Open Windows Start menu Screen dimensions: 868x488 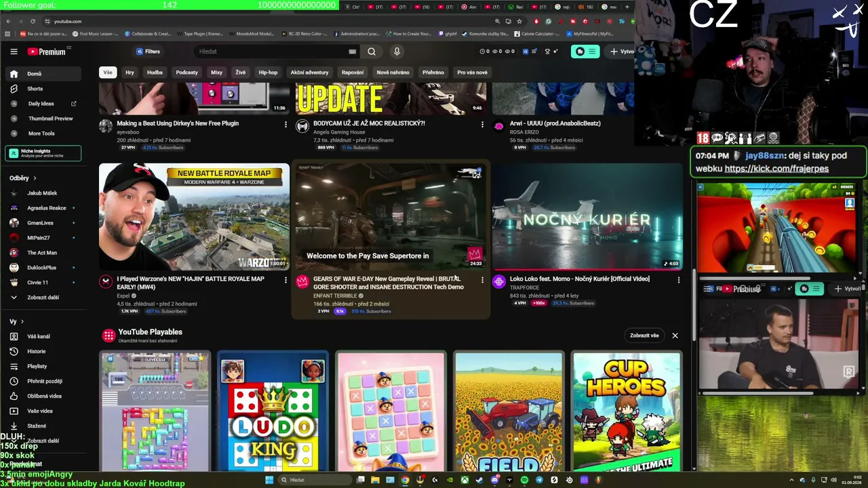coord(269,480)
